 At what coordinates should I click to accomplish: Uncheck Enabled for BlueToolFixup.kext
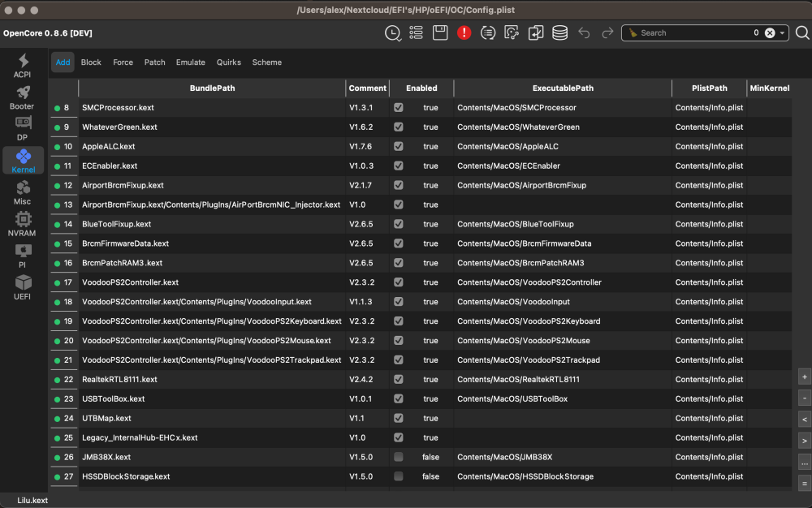pos(398,224)
